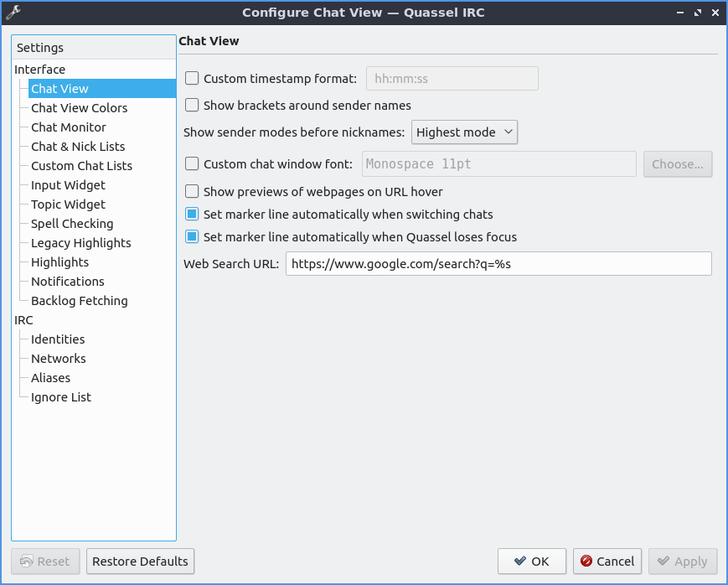
Task: Disable marker line when switching chats
Action: click(x=192, y=215)
